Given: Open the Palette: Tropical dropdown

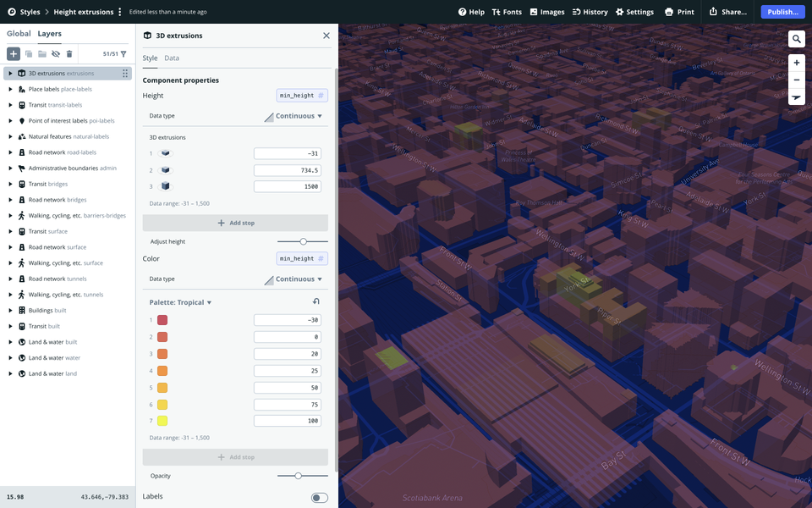Looking at the screenshot, I should pyautogui.click(x=181, y=302).
